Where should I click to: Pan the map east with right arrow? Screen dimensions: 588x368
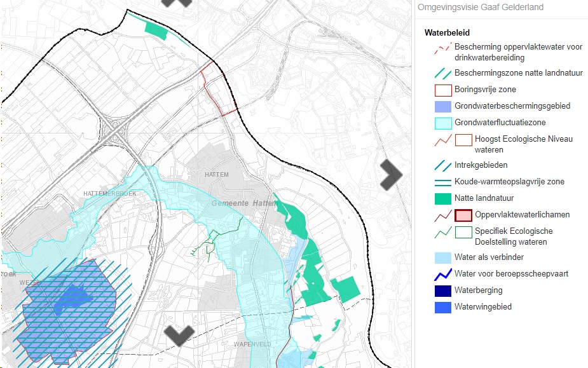(391, 174)
